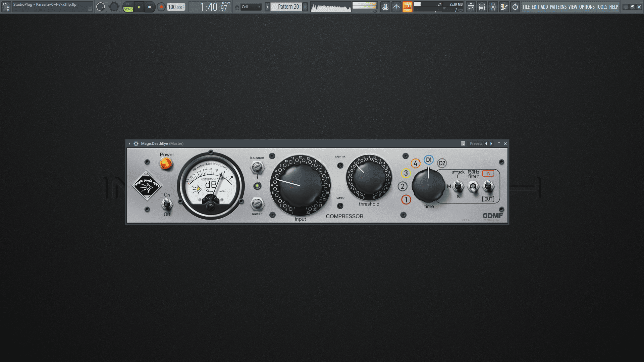Open the Mixer window icon
The image size is (644, 362).
[x=493, y=7]
